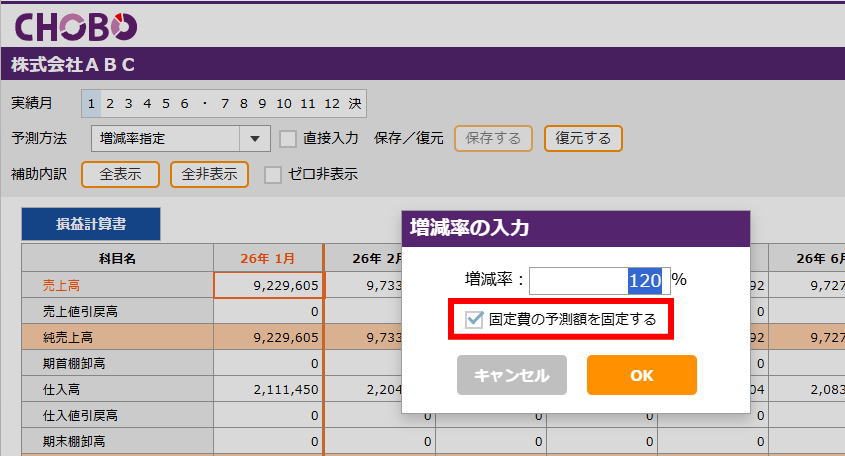The image size is (845, 456).
Task: Check the 固定費の予測額を固定する checkbox
Action: pyautogui.click(x=475, y=320)
